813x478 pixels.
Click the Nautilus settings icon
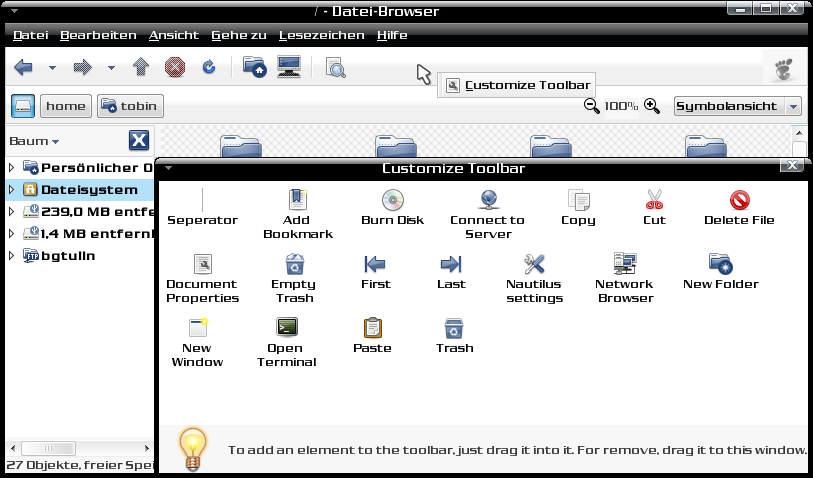(534, 264)
